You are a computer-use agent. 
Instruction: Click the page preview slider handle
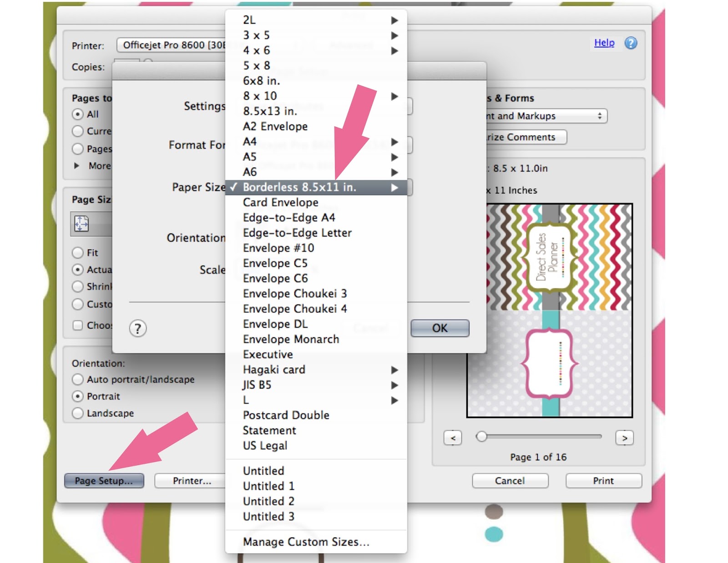(x=481, y=437)
